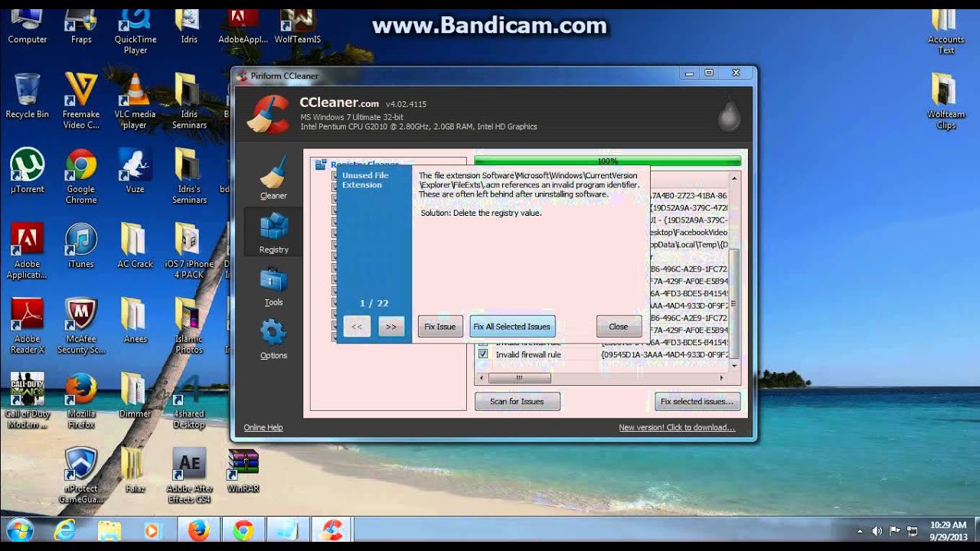This screenshot has height=551, width=980.
Task: Select nProtect GameGuard desktop icon
Action: 80,475
